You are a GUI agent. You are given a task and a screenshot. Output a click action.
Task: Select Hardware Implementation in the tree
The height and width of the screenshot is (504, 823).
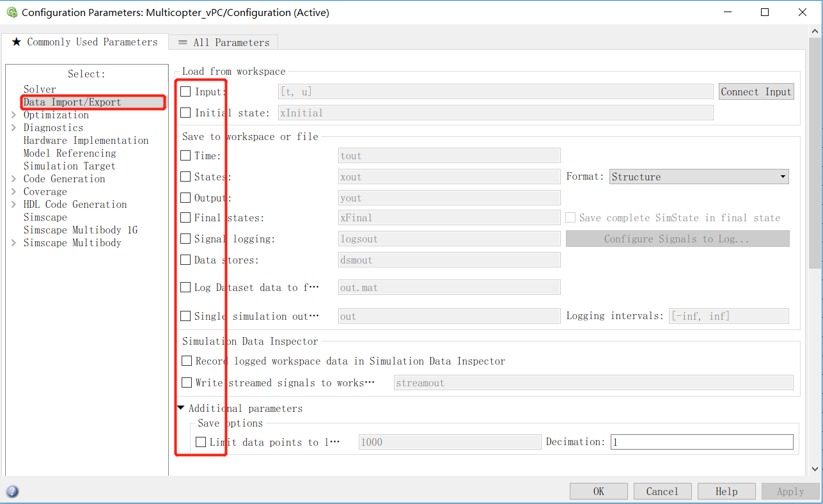click(86, 141)
